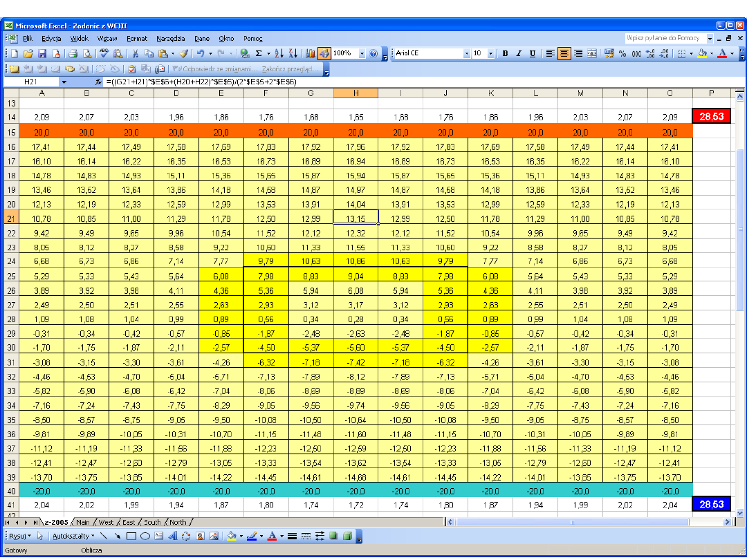The image size is (747, 560).
Task: Switch to the South sheet tab
Action: tap(151, 522)
